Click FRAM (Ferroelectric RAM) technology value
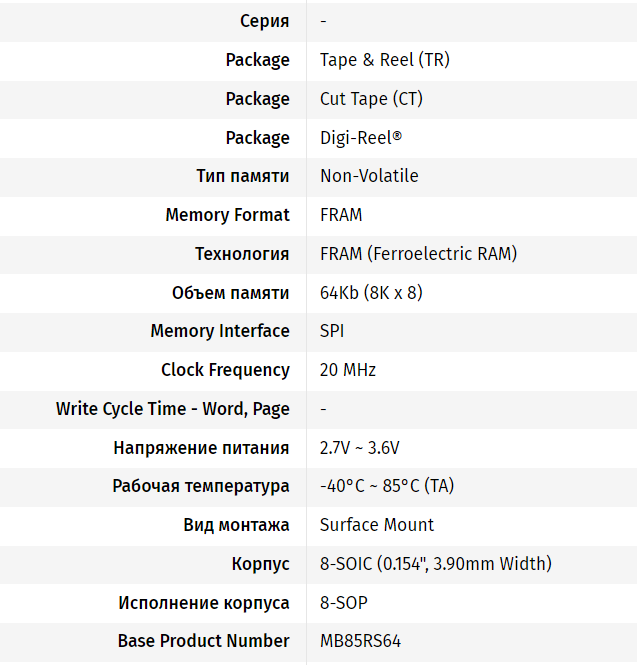This screenshot has height=666, width=637. pos(418,254)
